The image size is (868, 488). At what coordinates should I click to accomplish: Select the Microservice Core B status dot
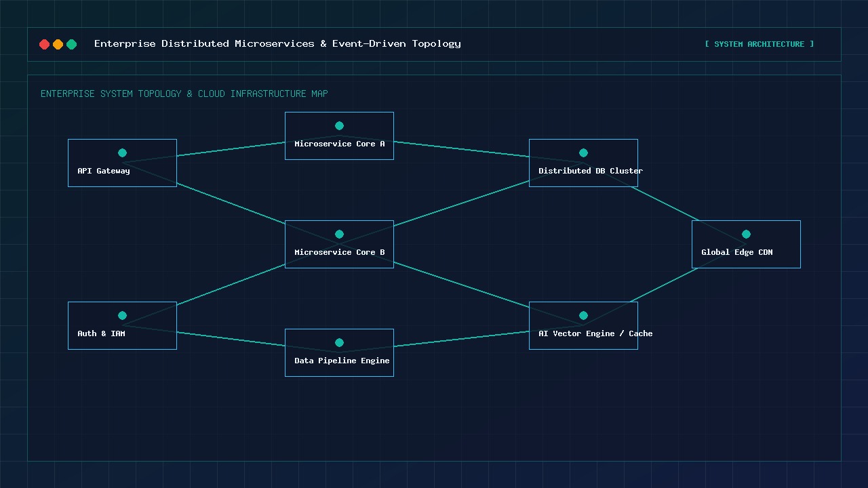tap(339, 234)
